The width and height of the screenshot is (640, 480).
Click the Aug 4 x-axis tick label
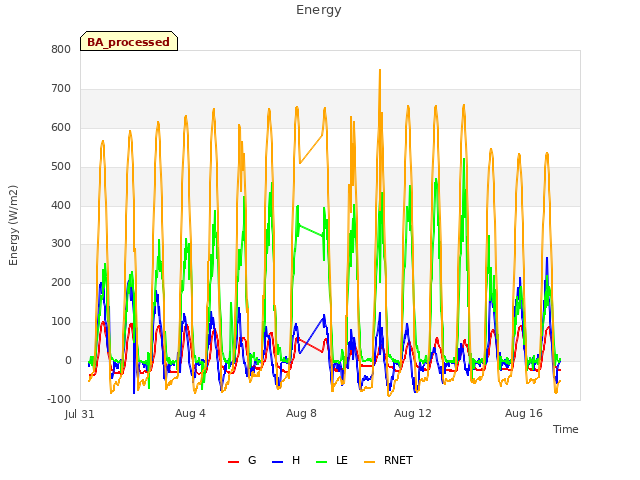(x=190, y=413)
